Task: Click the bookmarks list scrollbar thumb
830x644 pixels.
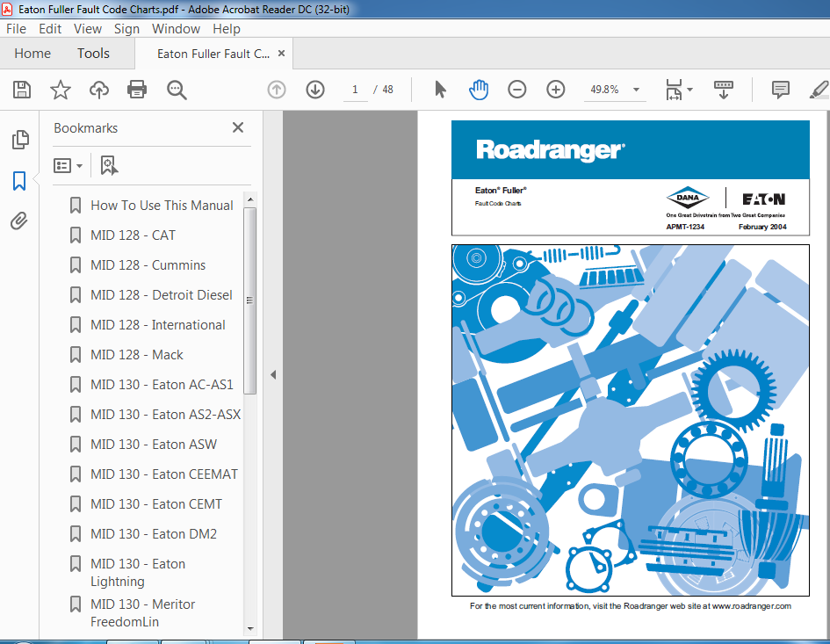Action: click(x=250, y=300)
